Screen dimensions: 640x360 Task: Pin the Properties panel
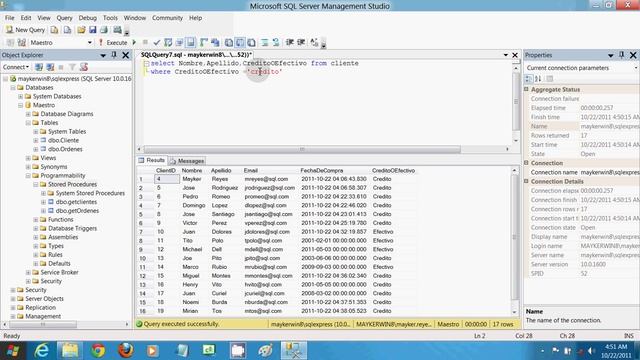point(622,55)
